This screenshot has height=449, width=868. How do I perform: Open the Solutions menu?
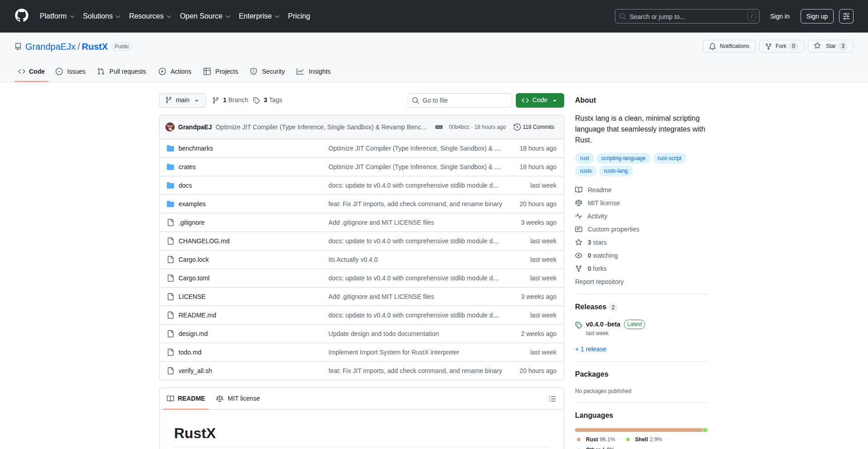point(101,16)
